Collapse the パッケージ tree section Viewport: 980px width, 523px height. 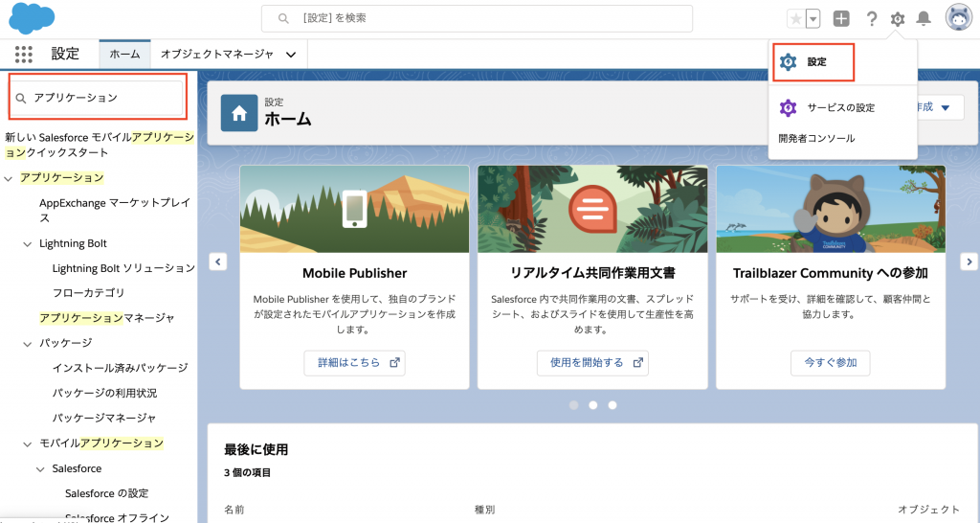tap(28, 343)
